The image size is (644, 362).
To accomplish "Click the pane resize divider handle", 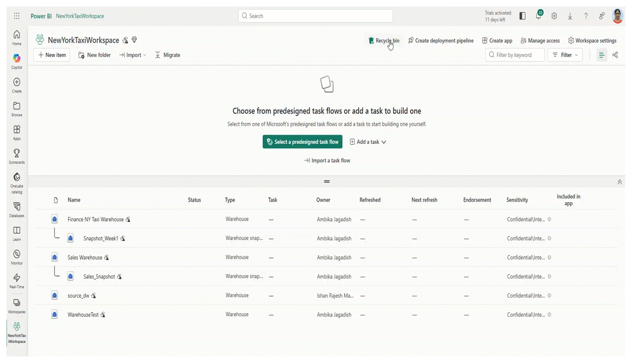I will pyautogui.click(x=327, y=182).
